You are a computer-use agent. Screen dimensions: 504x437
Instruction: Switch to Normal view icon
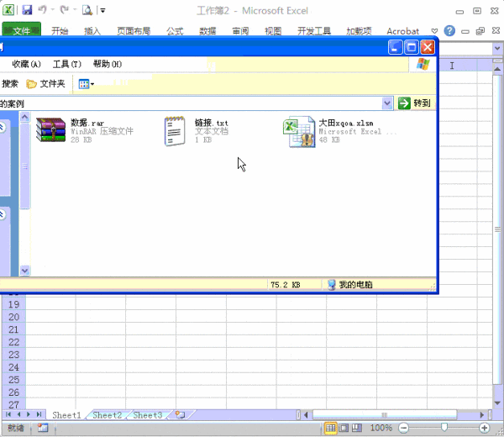tap(330, 428)
